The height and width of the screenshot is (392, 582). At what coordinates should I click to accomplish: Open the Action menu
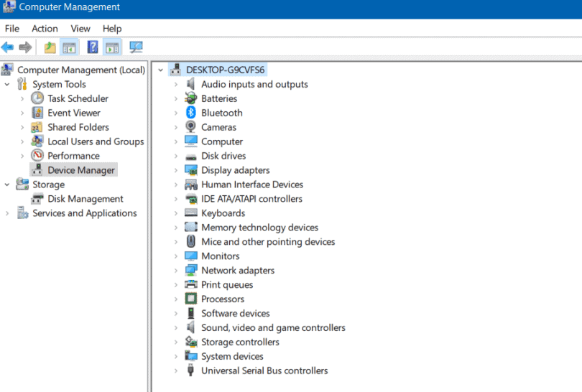[x=45, y=29]
